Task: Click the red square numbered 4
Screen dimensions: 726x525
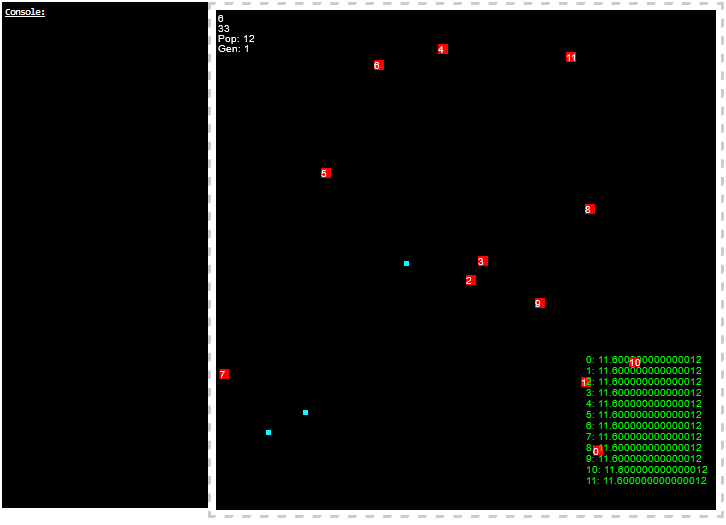Action: [443, 49]
